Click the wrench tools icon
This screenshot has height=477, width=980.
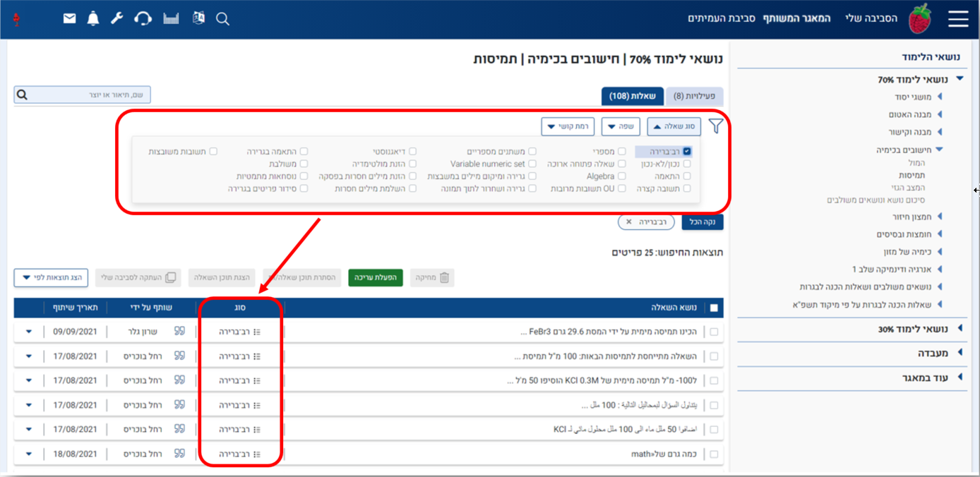pos(117,19)
